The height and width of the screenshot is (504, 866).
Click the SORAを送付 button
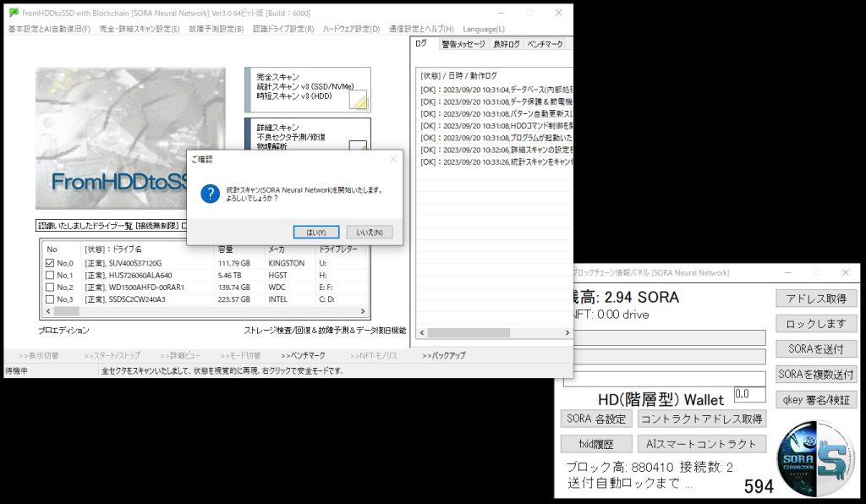click(x=816, y=349)
